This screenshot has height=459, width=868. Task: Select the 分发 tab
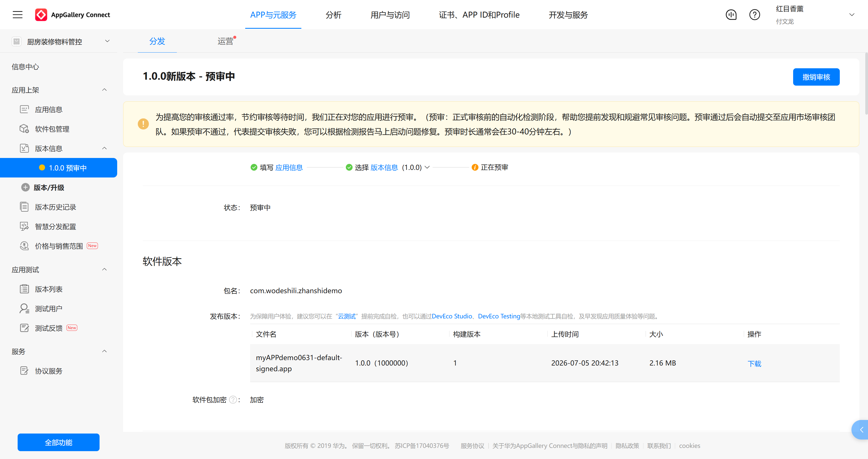pos(157,41)
